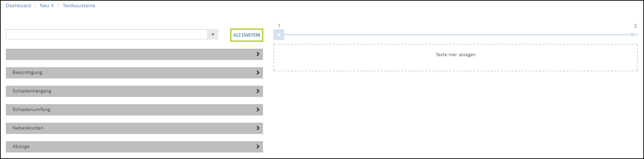The height and width of the screenshot is (159, 644).
Task: Jump to step 2 marker on the slider
Action: click(632, 35)
